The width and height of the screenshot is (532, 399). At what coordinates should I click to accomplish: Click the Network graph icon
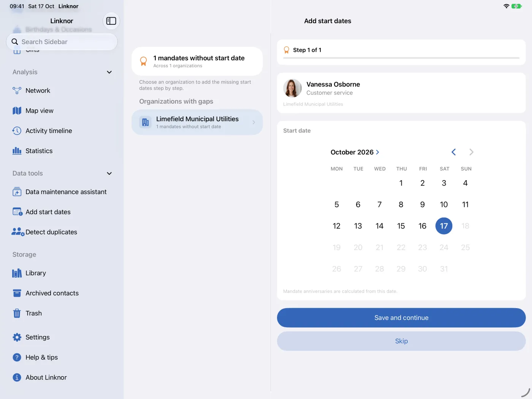(x=17, y=90)
